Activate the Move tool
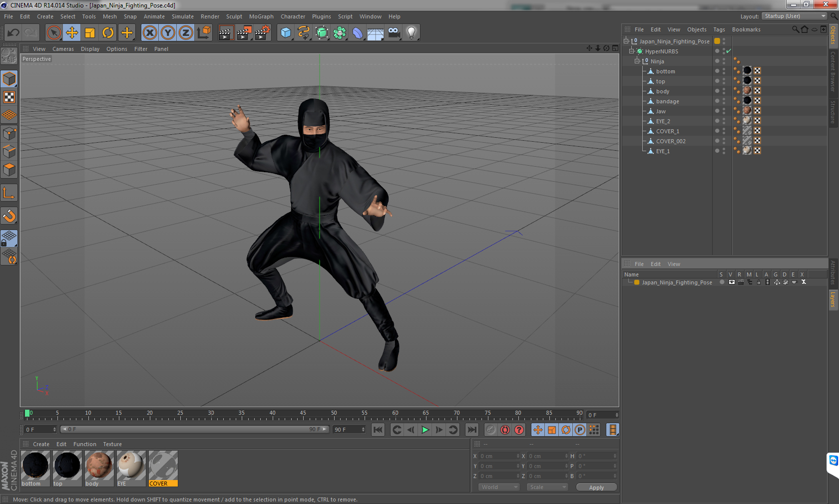Viewport: 839px width, 504px height. coord(72,33)
